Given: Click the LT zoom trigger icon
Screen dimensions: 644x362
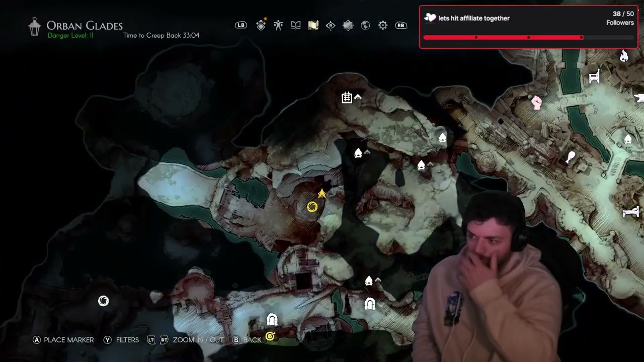Looking at the screenshot, I should point(151,340).
